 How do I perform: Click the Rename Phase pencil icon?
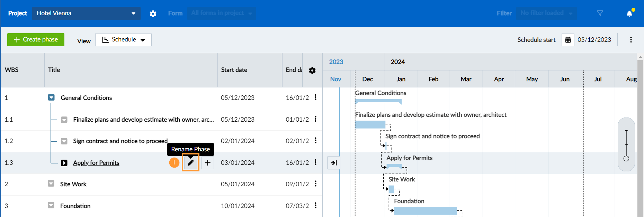190,163
